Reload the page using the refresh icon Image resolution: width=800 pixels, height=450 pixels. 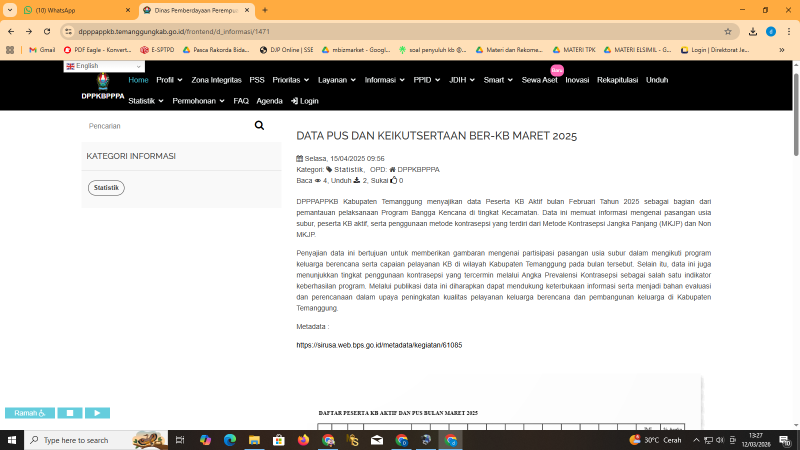(53, 31)
